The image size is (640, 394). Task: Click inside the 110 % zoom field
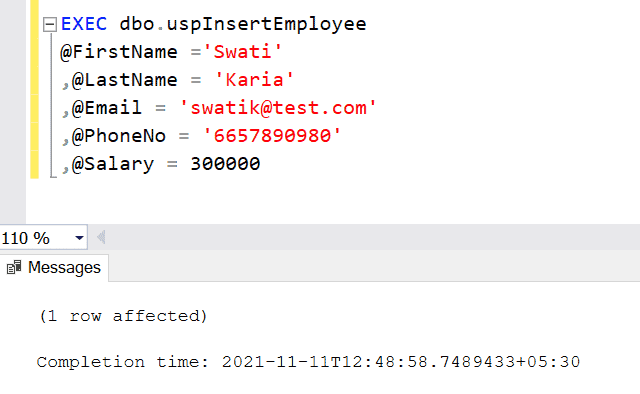click(36, 238)
